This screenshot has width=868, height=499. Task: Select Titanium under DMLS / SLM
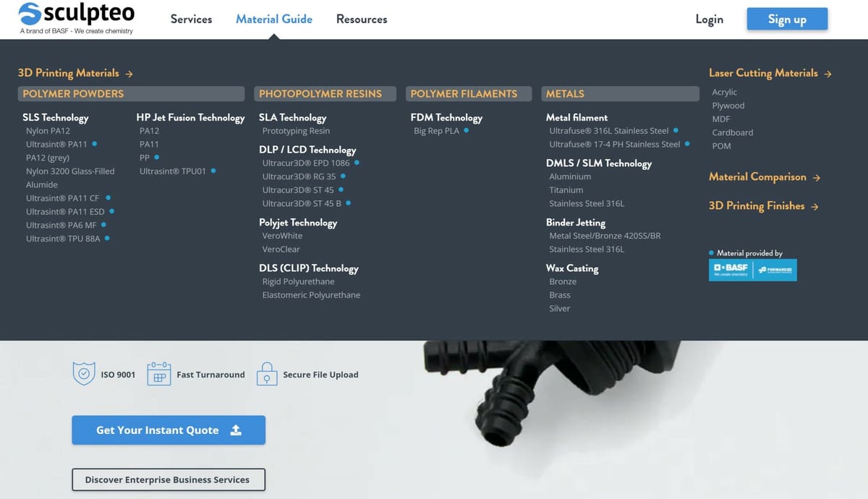pos(566,190)
